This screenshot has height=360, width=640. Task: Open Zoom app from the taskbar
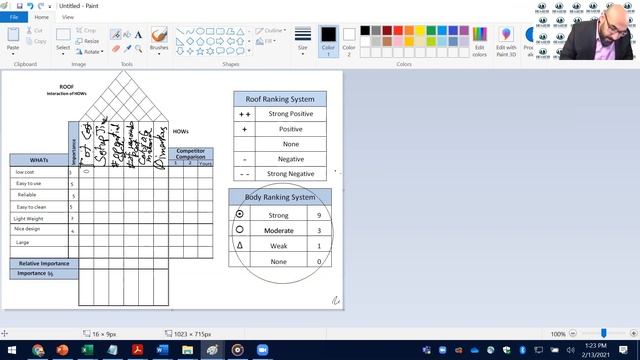(262, 350)
